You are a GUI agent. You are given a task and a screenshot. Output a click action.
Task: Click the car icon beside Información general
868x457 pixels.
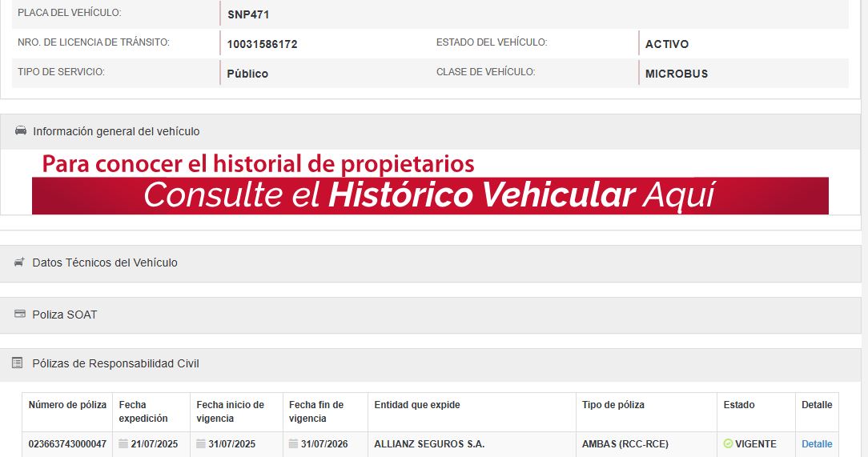[x=21, y=131]
